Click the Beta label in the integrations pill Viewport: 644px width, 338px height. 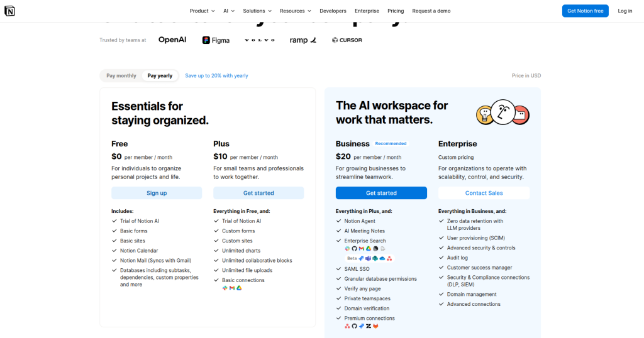pyautogui.click(x=352, y=258)
